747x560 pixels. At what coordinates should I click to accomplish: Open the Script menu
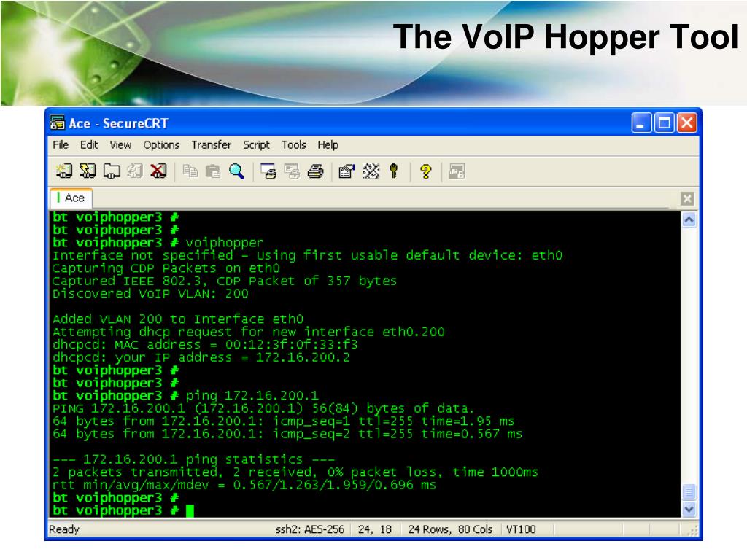click(x=256, y=145)
